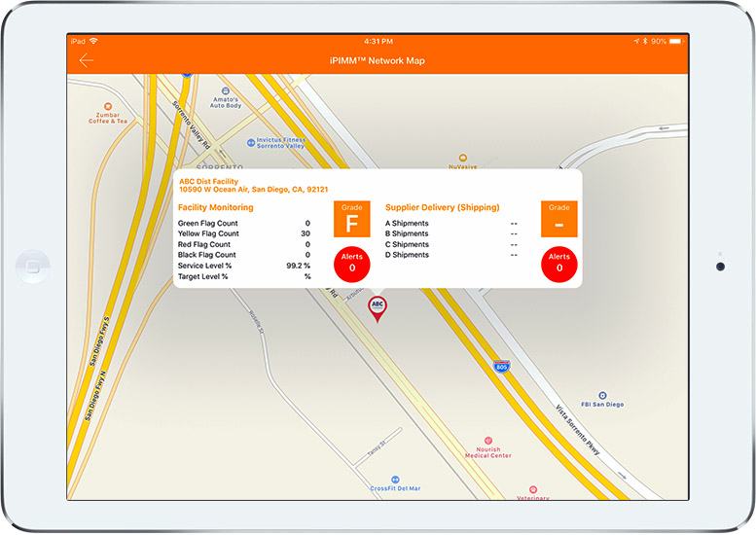Viewport: 756px width, 535px height.
Task: Tap the Red Flag Count row
Action: click(x=244, y=244)
